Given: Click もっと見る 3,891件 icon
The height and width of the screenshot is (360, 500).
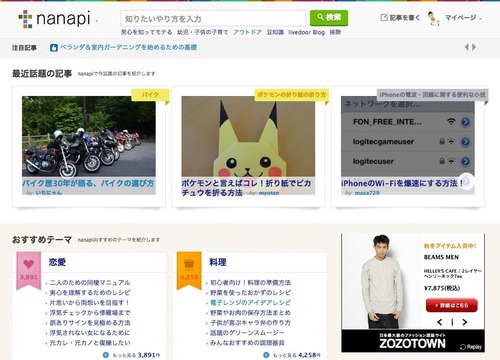Looking at the screenshot, I should coord(106,355).
